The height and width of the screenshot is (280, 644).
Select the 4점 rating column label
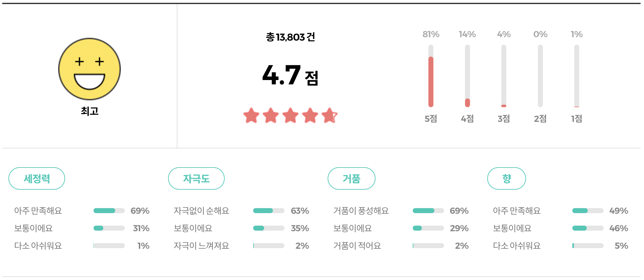(x=468, y=119)
